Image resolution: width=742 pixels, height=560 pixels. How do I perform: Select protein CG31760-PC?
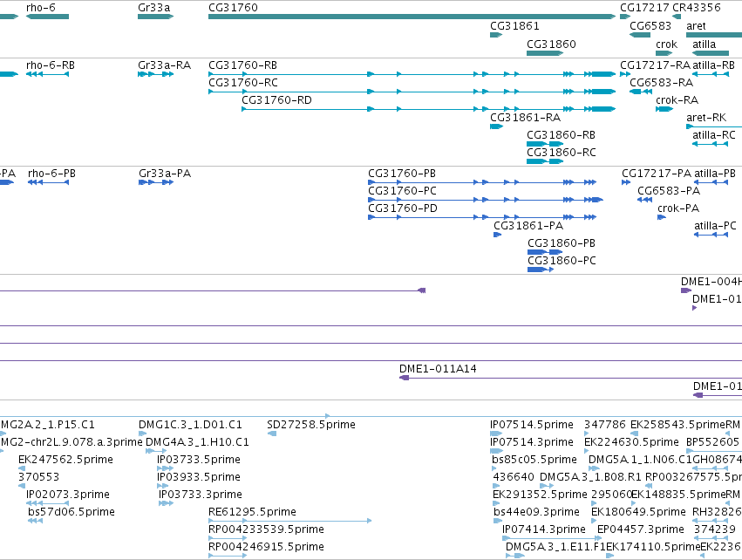point(402,191)
